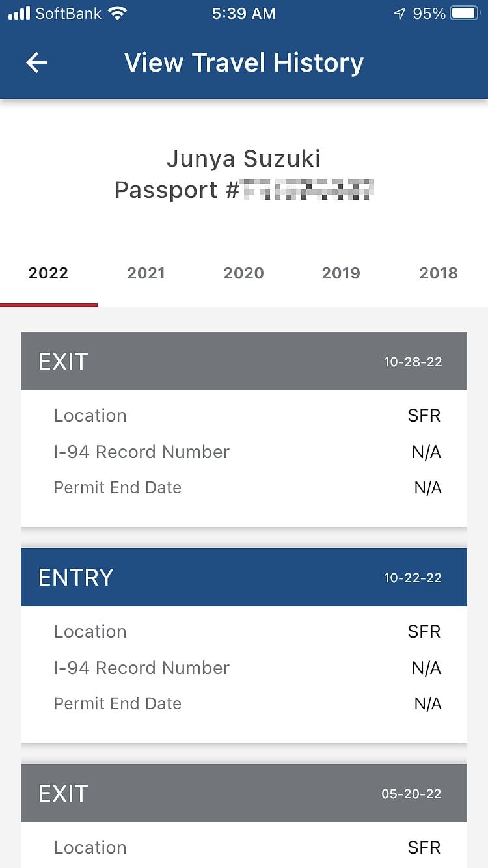Open the 2020 travel history tab
This screenshot has width=488, height=868.
[244, 273]
